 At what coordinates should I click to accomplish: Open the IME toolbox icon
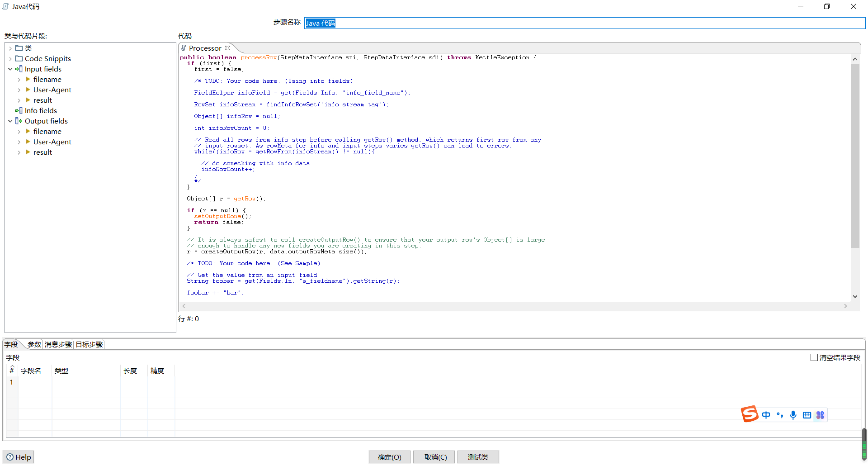pos(821,415)
